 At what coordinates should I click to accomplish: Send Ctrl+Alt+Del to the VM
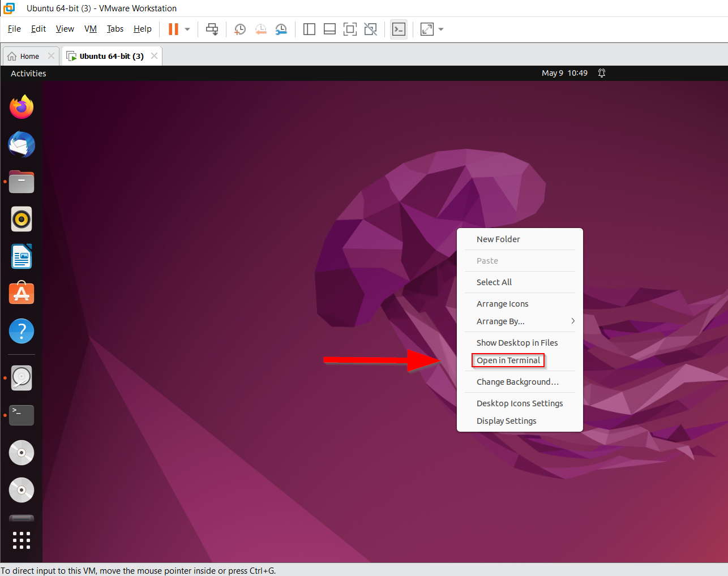coord(212,29)
